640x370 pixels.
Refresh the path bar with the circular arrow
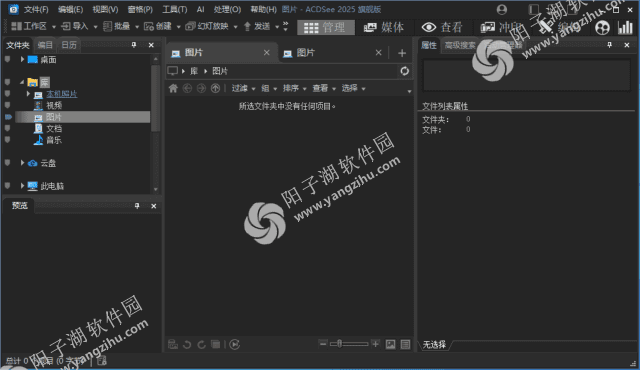[x=404, y=71]
